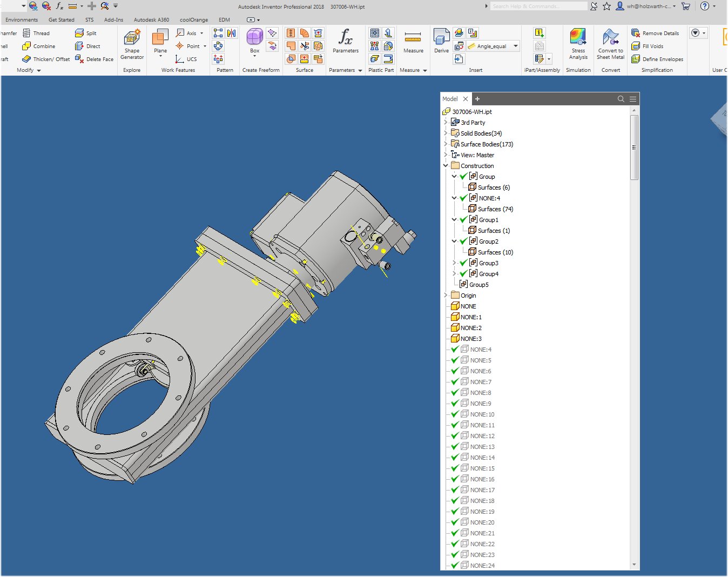Click the Fill Voids button
The image size is (728, 577).
(653, 46)
